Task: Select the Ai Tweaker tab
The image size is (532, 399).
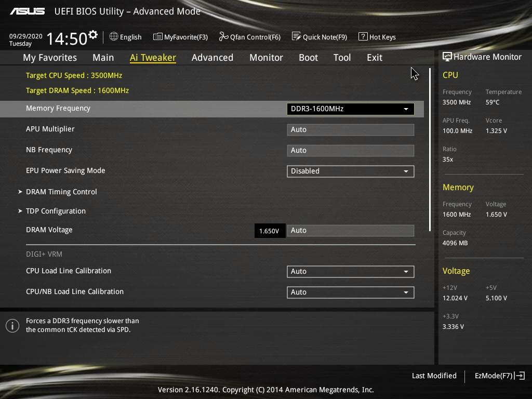Action: [153, 58]
